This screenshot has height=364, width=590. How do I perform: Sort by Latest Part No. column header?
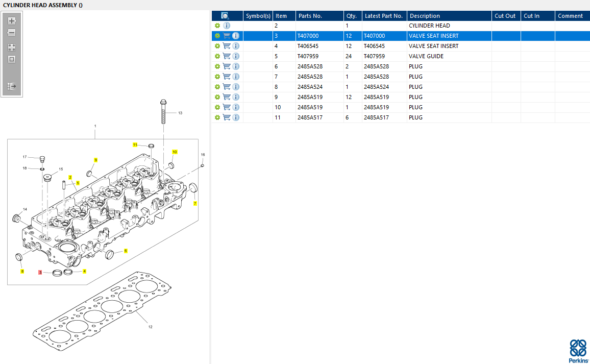click(384, 16)
